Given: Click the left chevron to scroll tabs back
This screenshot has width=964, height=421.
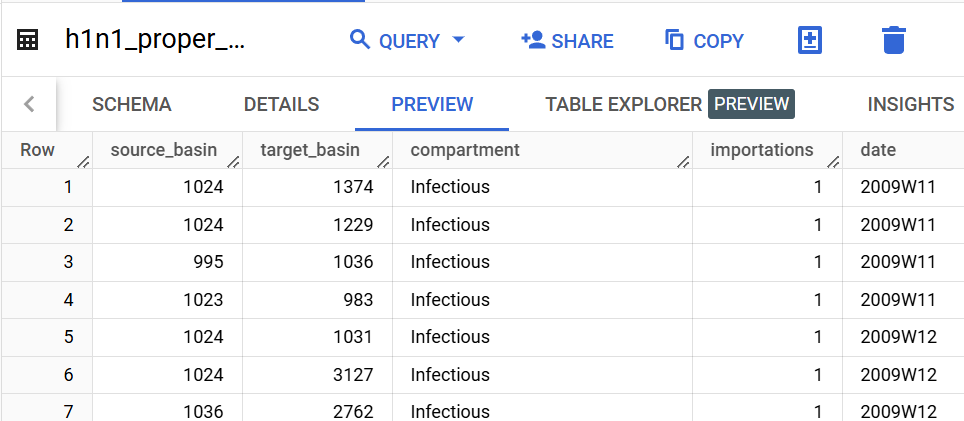Looking at the screenshot, I should pos(29,104).
